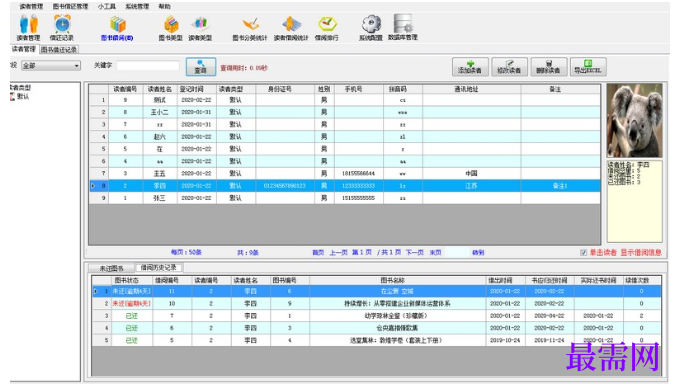Switch to the 借阅历史记录 tab
This screenshot has width=678, height=388.
pos(159,267)
